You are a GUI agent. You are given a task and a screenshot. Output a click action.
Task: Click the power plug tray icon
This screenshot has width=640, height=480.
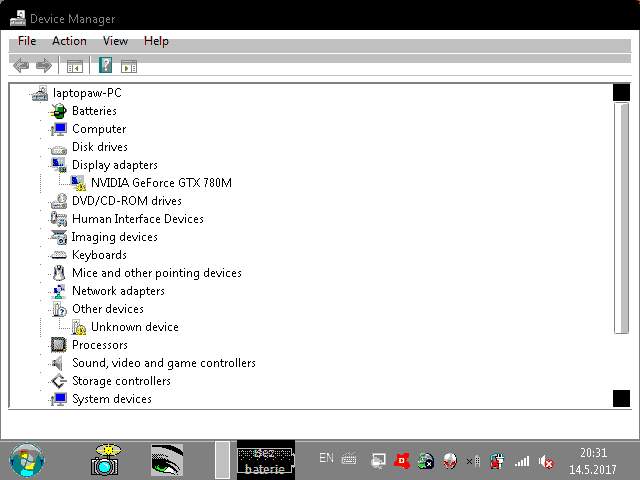pos(497,461)
